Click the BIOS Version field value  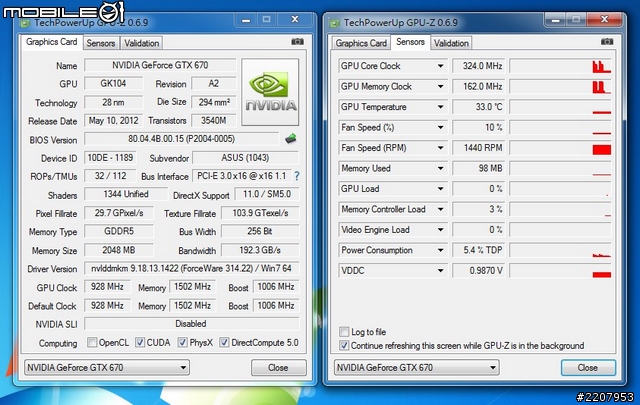(182, 139)
